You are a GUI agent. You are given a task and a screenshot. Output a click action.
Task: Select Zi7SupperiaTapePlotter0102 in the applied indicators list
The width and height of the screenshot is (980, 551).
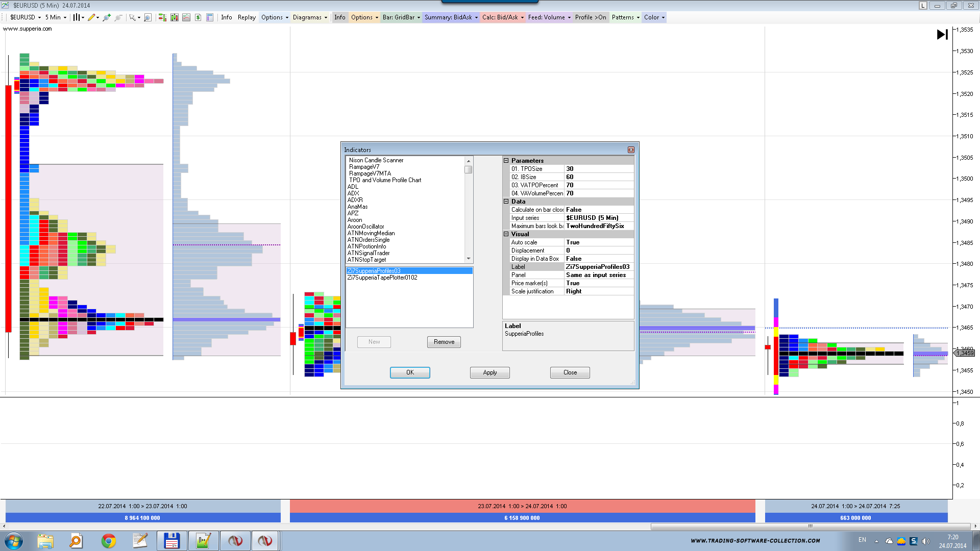click(382, 278)
